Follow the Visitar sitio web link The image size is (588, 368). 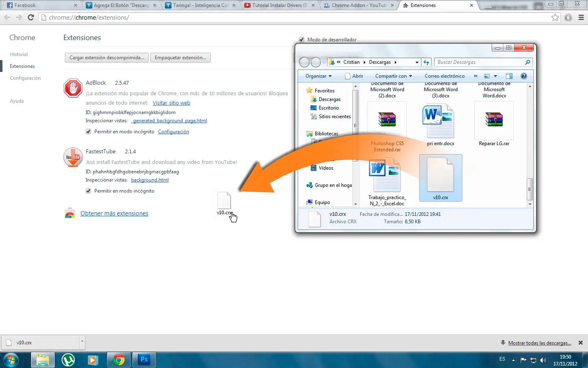[x=171, y=103]
